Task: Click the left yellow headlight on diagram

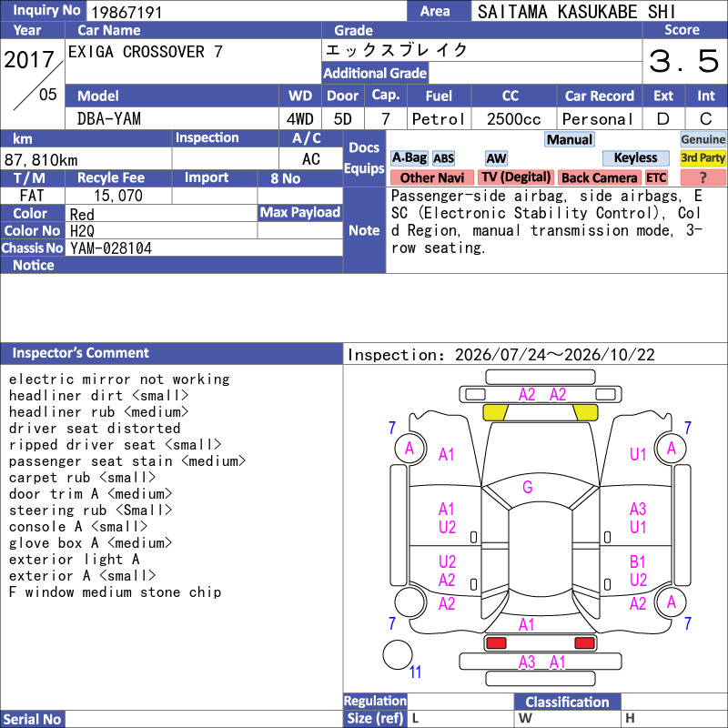Action: click(495, 412)
